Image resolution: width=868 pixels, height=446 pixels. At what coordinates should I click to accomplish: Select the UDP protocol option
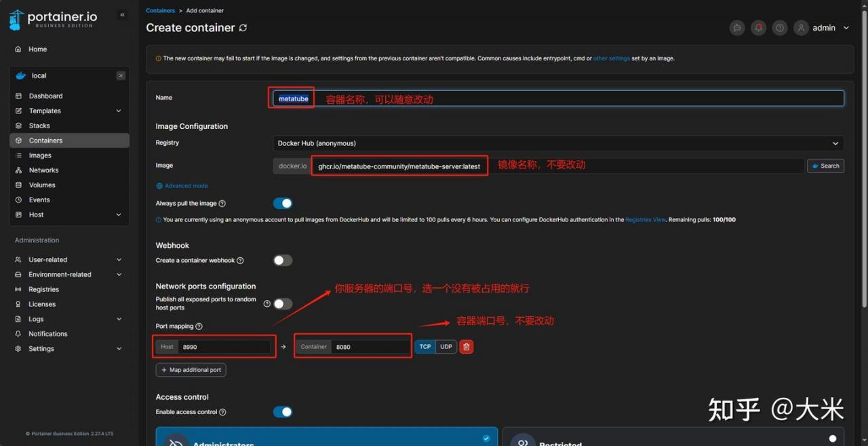(x=446, y=346)
